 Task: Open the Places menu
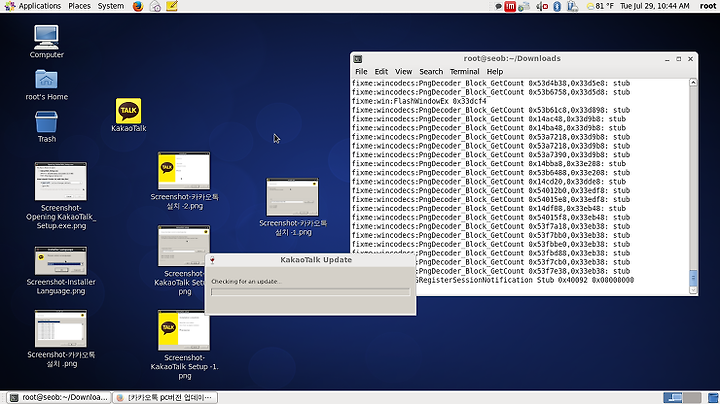(79, 6)
